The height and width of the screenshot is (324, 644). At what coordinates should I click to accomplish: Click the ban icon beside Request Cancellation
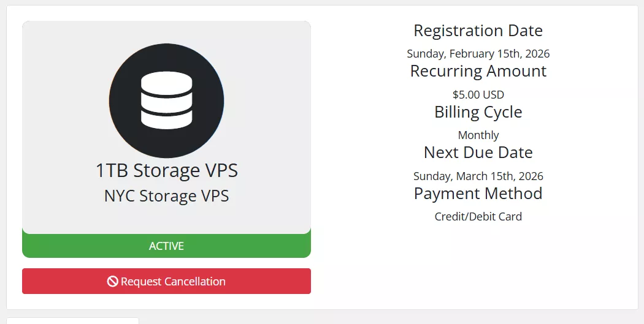[112, 282]
